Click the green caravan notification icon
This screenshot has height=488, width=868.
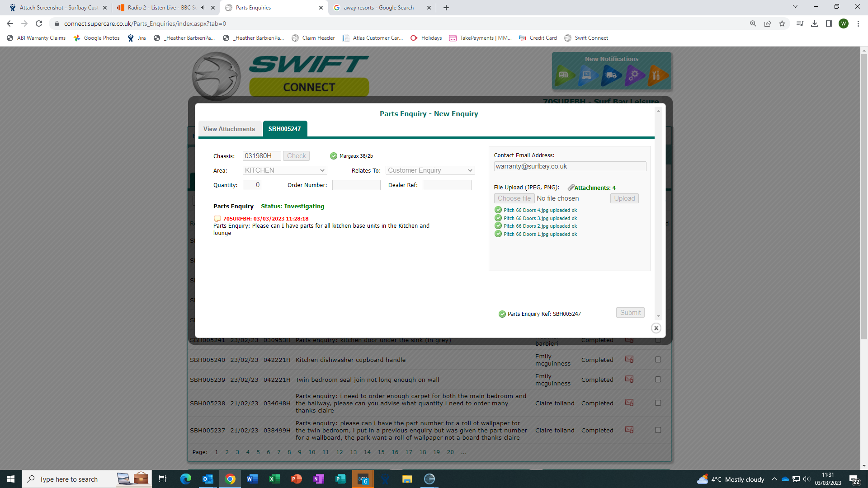pyautogui.click(x=565, y=75)
